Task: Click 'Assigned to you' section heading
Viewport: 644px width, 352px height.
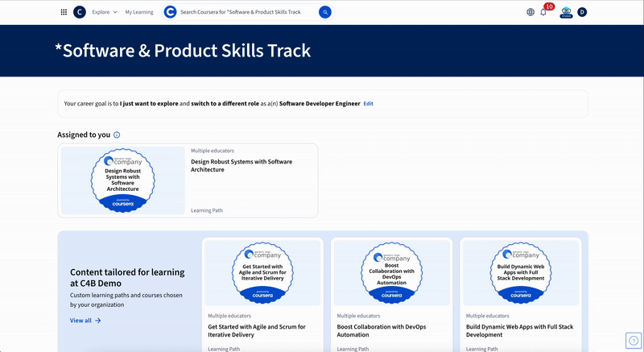Action: coord(84,135)
